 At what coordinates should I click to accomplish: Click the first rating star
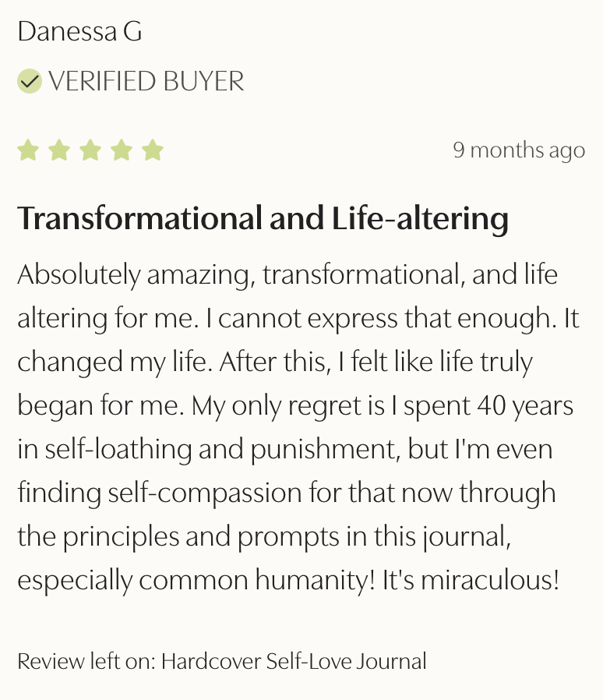coord(29,150)
